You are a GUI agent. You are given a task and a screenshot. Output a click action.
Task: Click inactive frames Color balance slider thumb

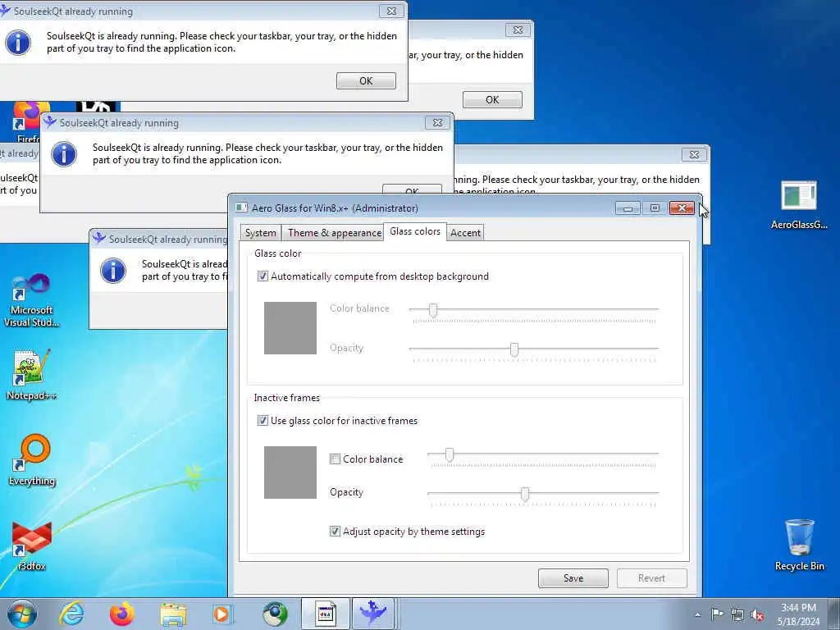coord(450,454)
